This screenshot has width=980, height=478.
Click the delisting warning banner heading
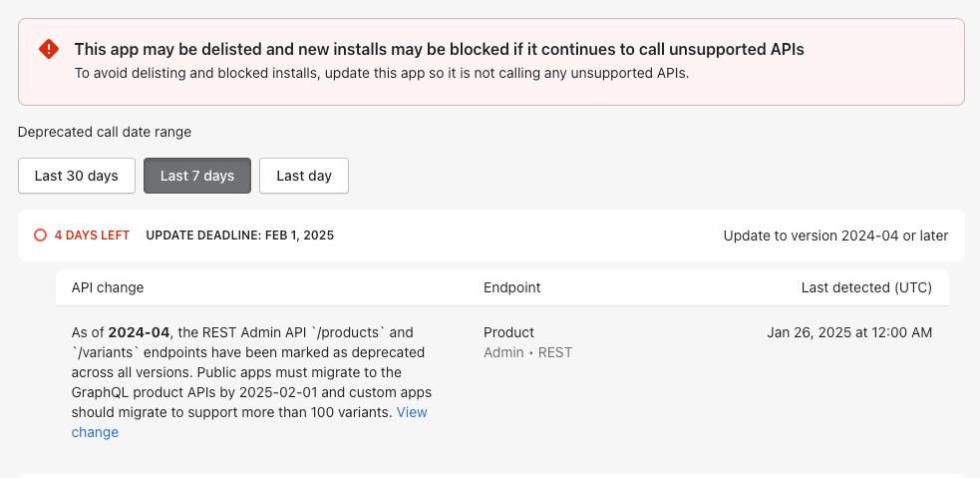pyautogui.click(x=439, y=49)
